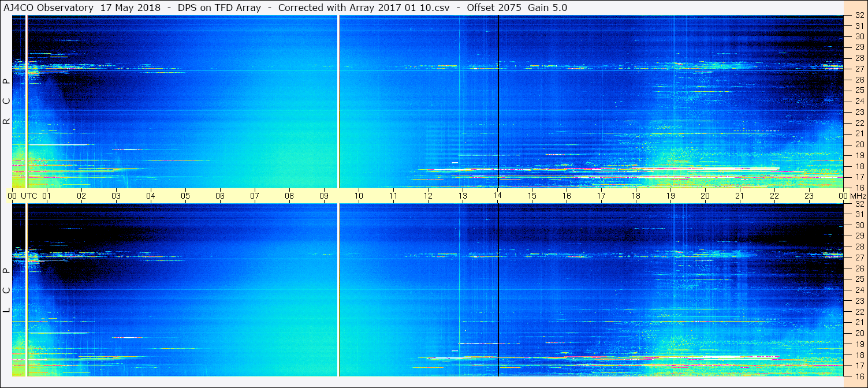This screenshot has height=388, width=868.
Task: Click the 25 MHz label of LCP panel
Action: click(859, 279)
